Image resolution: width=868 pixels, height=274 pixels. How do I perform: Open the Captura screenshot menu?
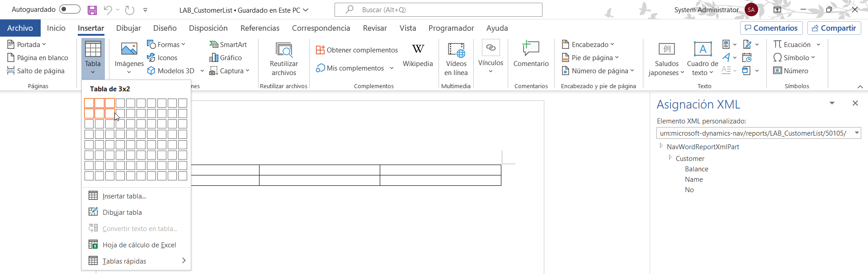[230, 71]
